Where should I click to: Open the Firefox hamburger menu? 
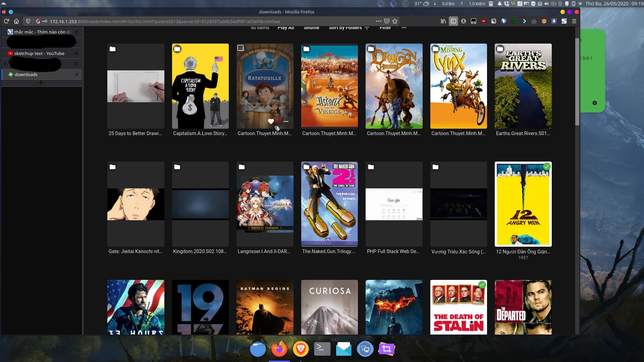tap(574, 21)
